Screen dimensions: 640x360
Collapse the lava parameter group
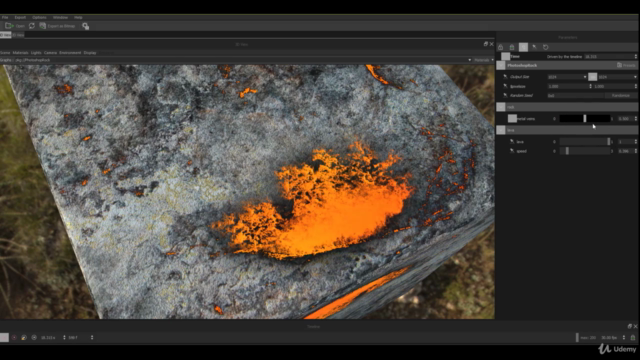(x=501, y=130)
